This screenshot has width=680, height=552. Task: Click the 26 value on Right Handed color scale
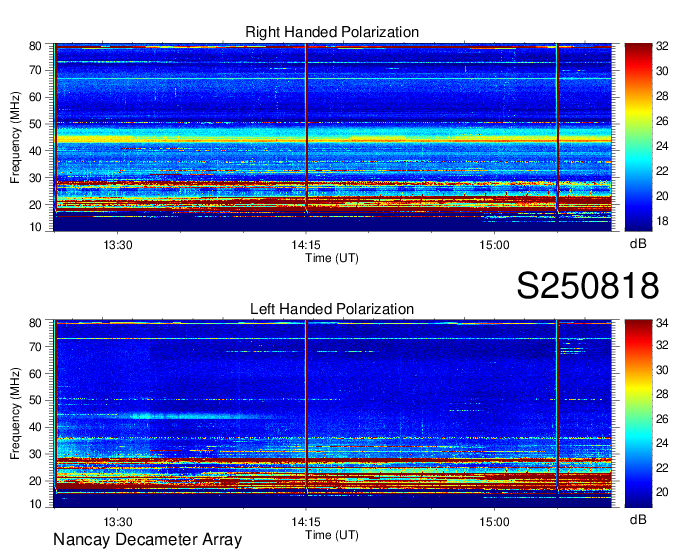[x=662, y=121]
